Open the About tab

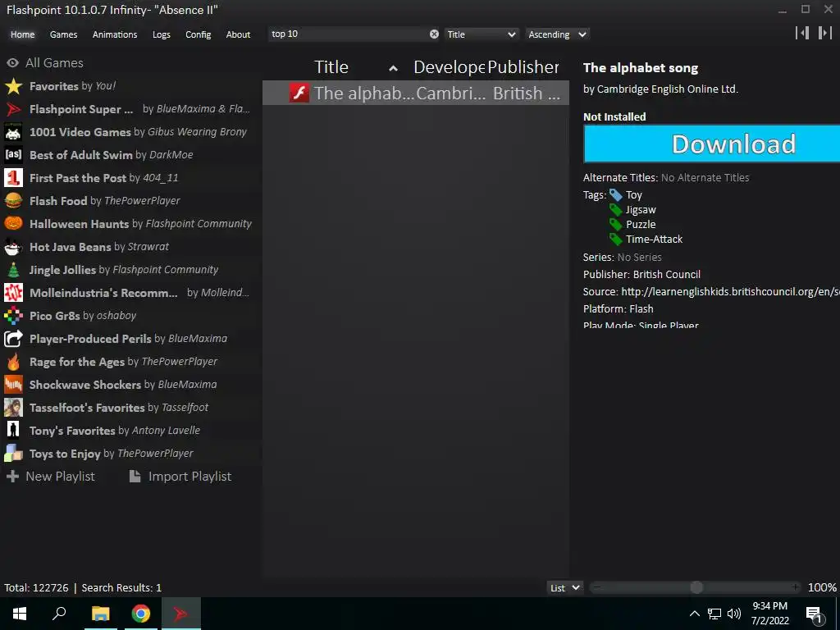click(238, 34)
